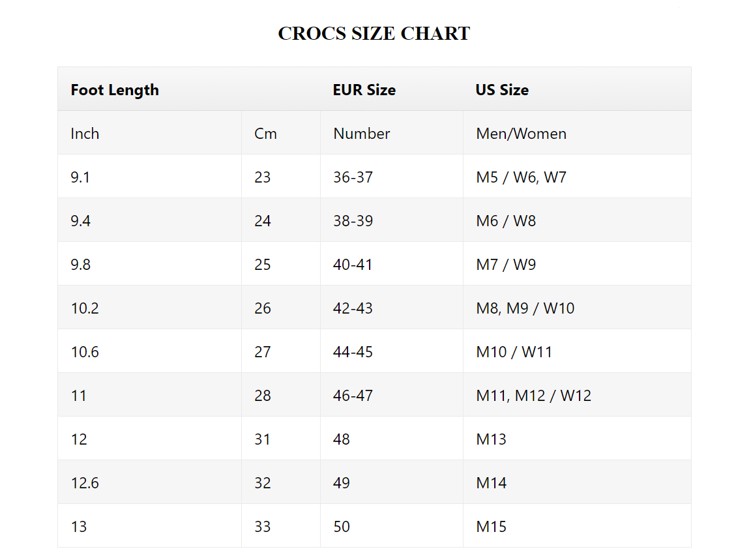Click the M11, M12 / W12 cell
Screen dimensions: 751x560
533,396
